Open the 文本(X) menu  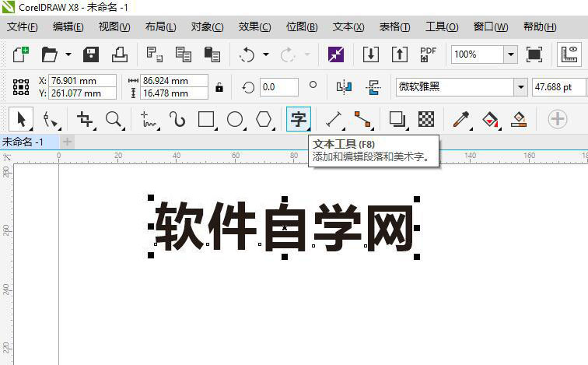coord(348,27)
